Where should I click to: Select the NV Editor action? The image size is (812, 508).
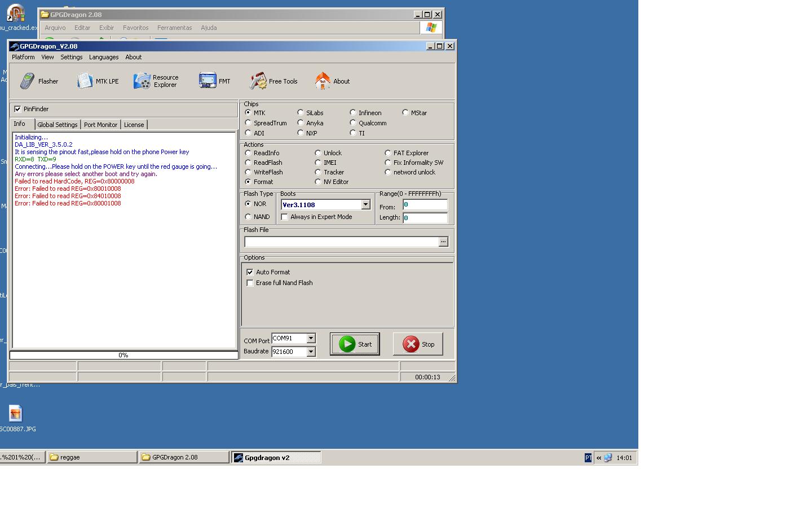(x=318, y=182)
